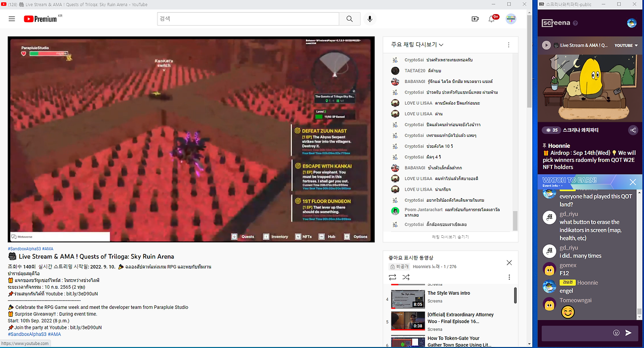Send the chat message with arrow icon
This screenshot has width=644, height=348.
(x=628, y=332)
